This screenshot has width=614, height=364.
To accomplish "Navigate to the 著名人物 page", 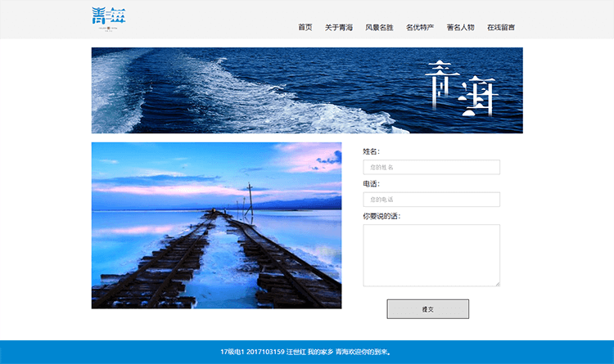I will [460, 27].
